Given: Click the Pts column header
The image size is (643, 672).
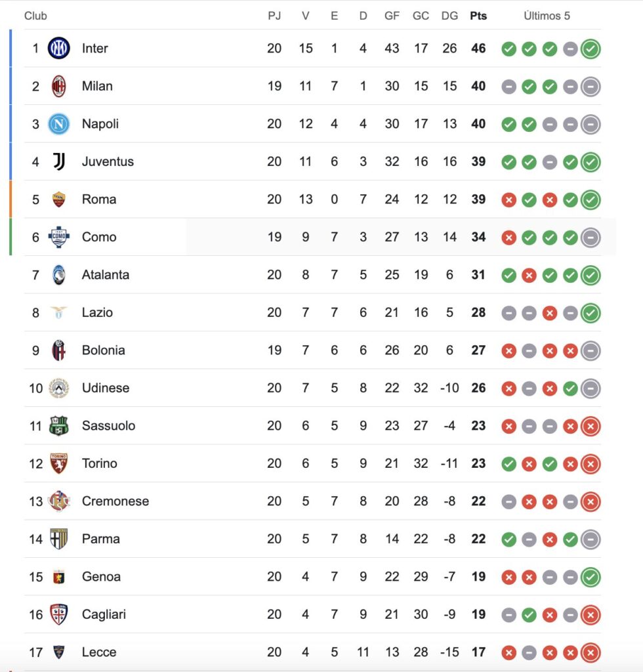Looking at the screenshot, I should [x=478, y=16].
